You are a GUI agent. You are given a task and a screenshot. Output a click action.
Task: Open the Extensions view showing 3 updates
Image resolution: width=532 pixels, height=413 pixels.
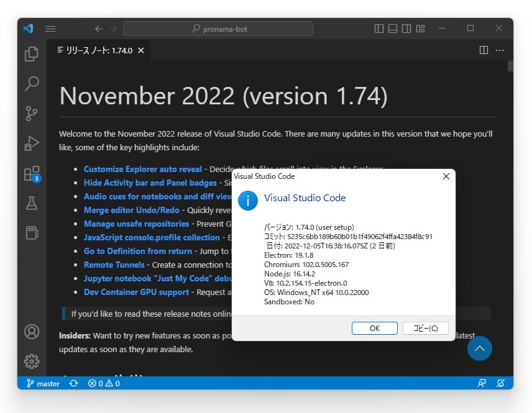pos(32,173)
